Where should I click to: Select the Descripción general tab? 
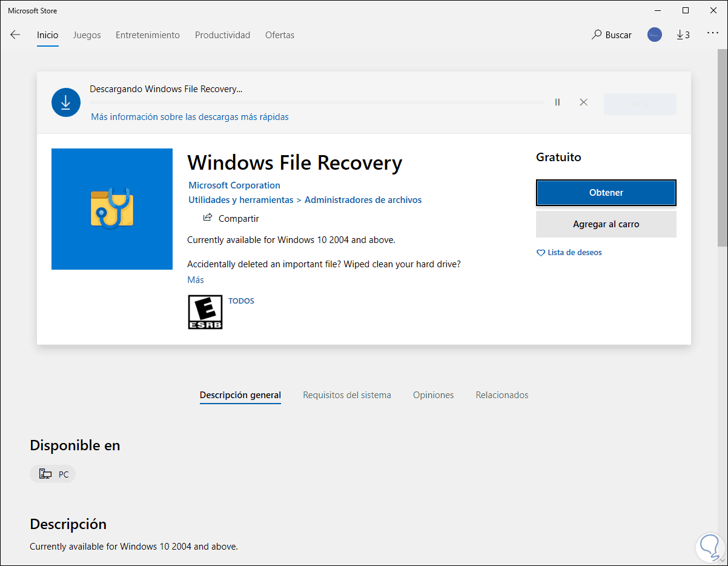pyautogui.click(x=240, y=395)
